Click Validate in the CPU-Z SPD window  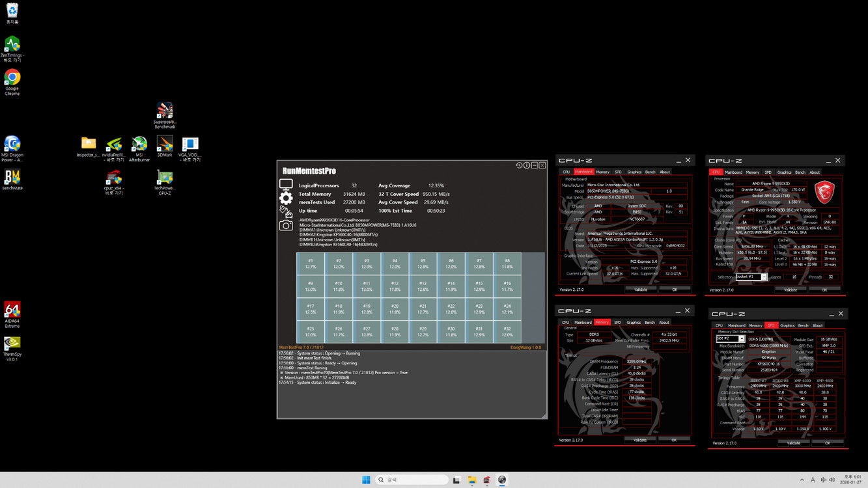[794, 443]
